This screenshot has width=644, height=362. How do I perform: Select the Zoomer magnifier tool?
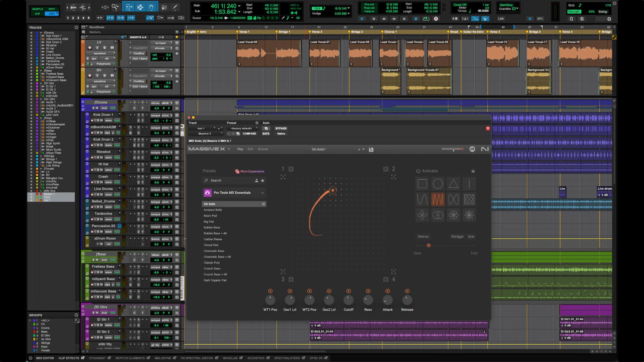click(x=115, y=7)
